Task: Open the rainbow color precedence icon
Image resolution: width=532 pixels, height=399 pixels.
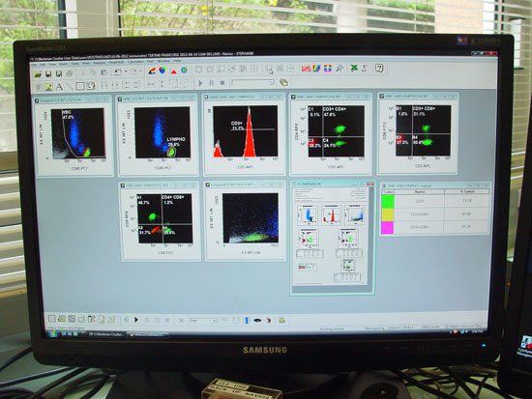Action: point(316,69)
